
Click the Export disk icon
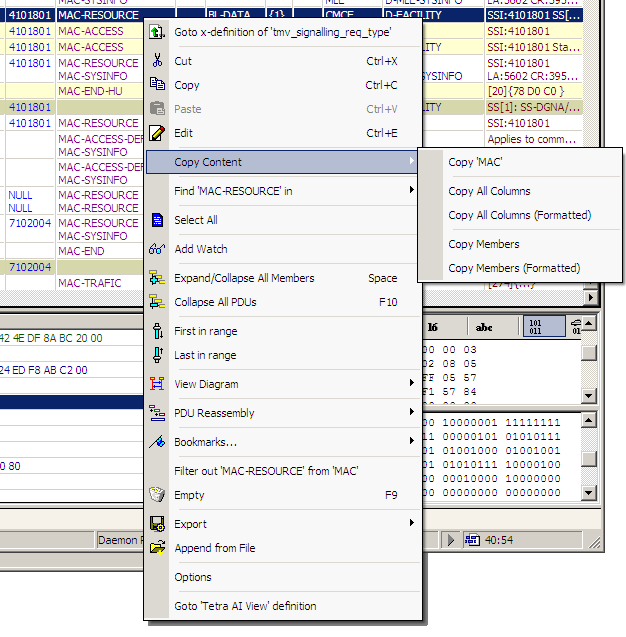click(x=156, y=524)
